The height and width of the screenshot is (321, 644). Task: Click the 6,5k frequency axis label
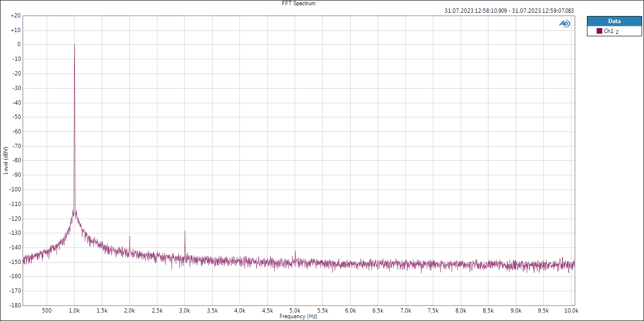coord(378,311)
